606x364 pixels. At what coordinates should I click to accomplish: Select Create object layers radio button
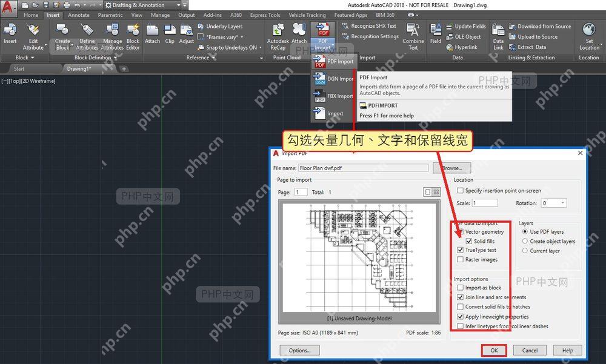coord(525,241)
